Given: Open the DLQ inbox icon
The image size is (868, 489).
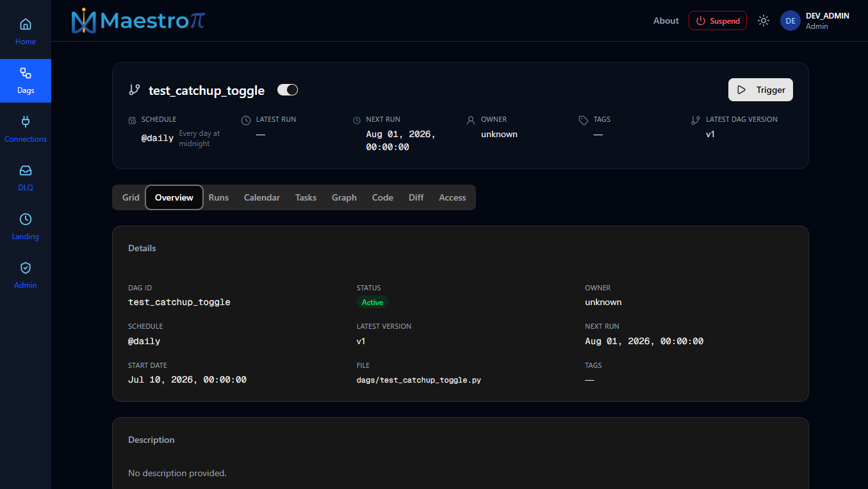Looking at the screenshot, I should [26, 170].
